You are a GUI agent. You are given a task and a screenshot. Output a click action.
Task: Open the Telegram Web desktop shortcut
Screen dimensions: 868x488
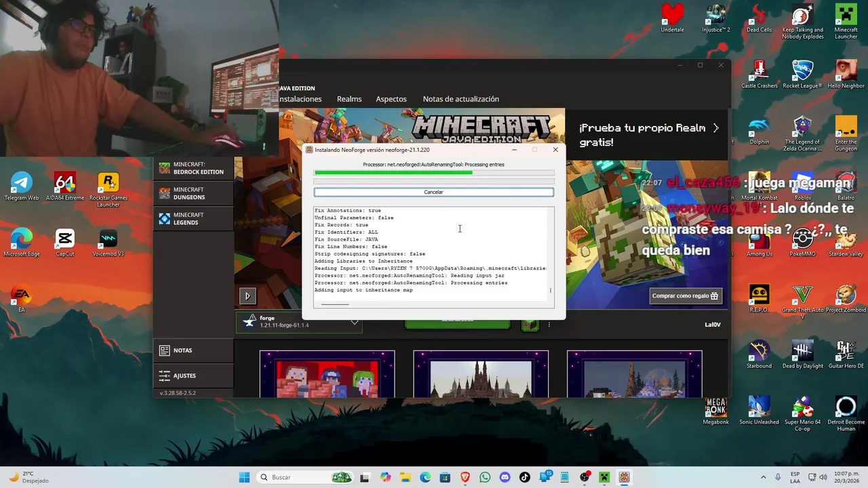click(x=22, y=186)
